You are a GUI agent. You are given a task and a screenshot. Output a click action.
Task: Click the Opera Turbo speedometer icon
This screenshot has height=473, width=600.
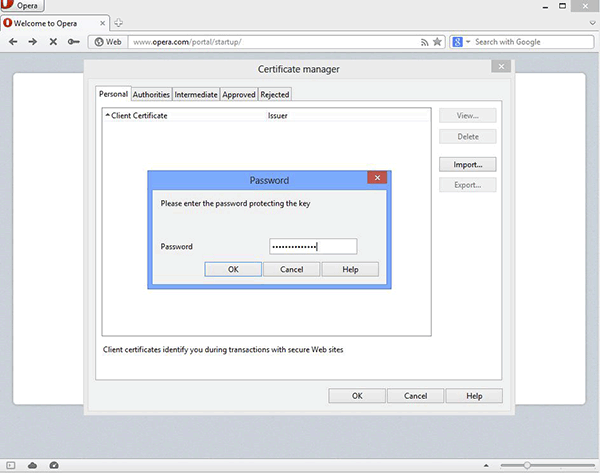[x=54, y=465]
